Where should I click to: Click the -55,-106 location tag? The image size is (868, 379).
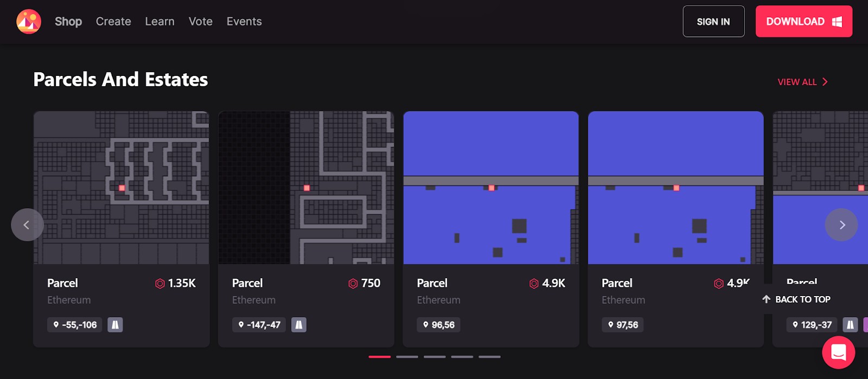click(x=74, y=325)
